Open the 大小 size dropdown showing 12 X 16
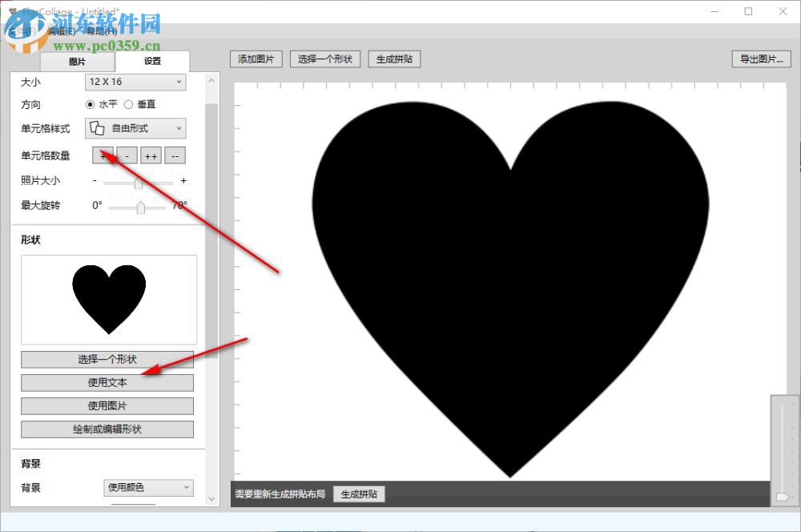This screenshot has height=532, width=801. (135, 82)
